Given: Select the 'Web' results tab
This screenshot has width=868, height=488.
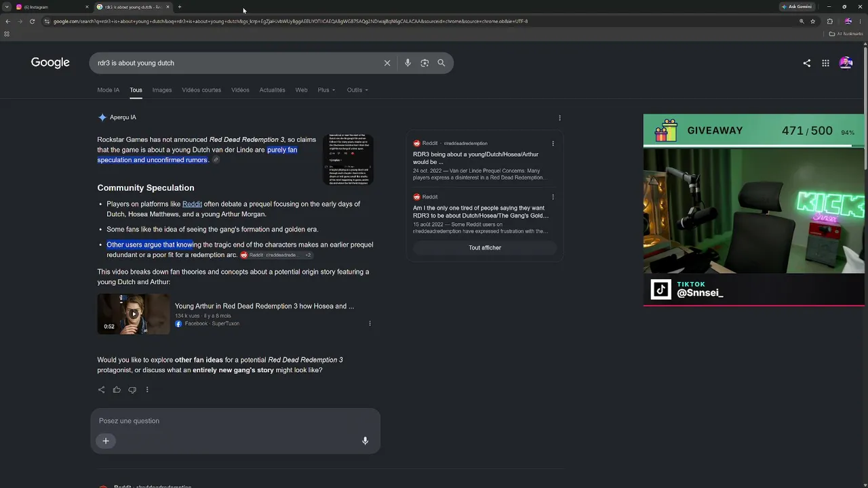Looking at the screenshot, I should click(301, 90).
